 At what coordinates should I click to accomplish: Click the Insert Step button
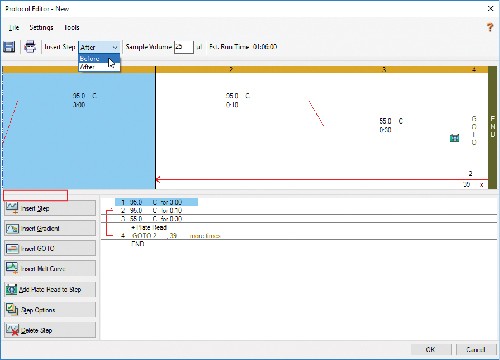[50, 208]
